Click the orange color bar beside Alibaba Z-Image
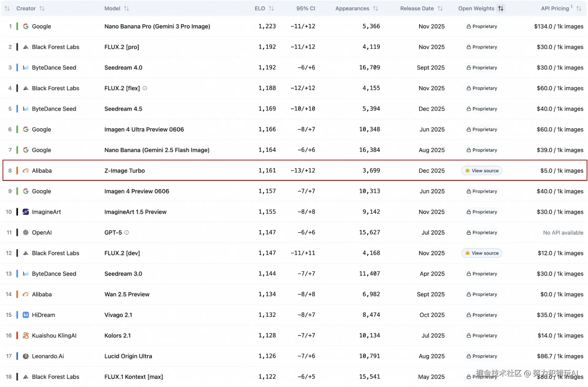Viewport: 588px width, 387px height. 17,171
